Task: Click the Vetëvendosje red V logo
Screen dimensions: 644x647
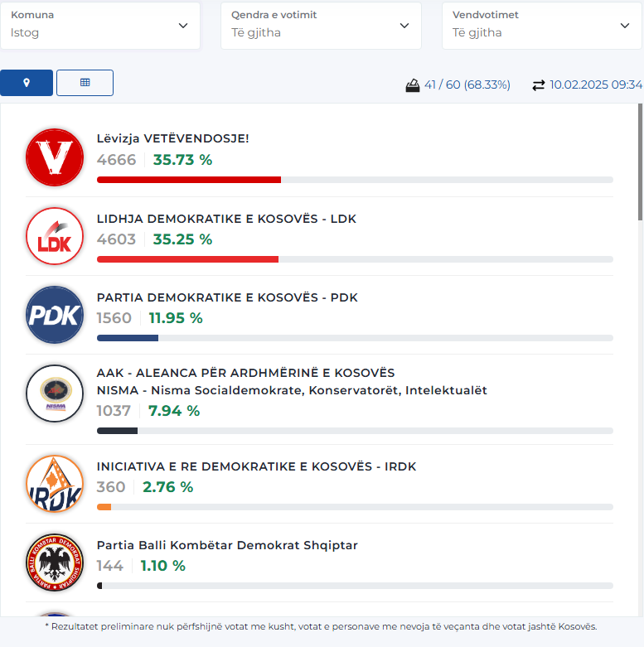Action: (x=55, y=157)
